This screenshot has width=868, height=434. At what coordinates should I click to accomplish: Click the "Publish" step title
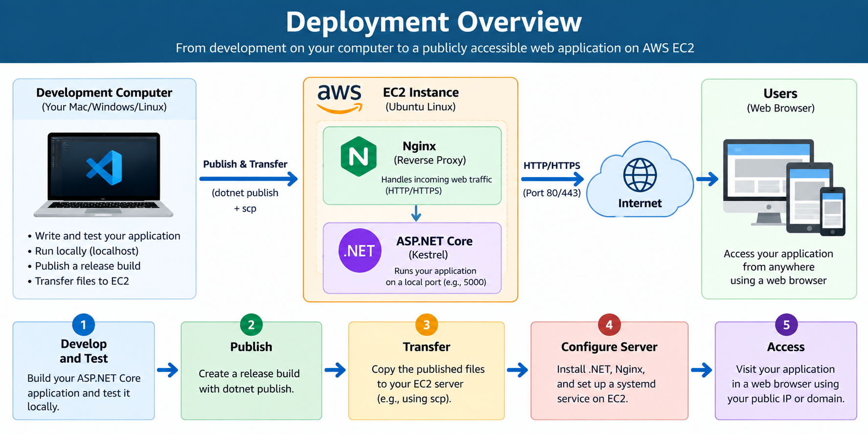(x=251, y=347)
